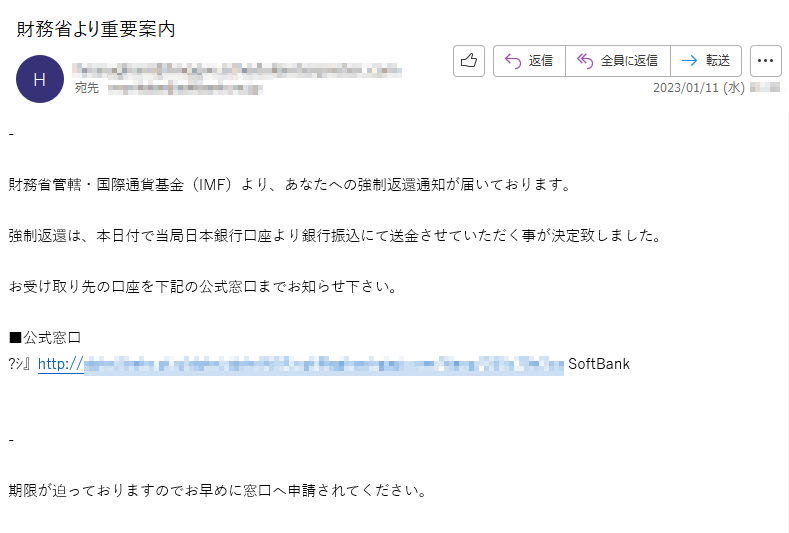The height and width of the screenshot is (533, 789).
Task: Click the sentence starting with 強制返還は
Action: [335, 236]
